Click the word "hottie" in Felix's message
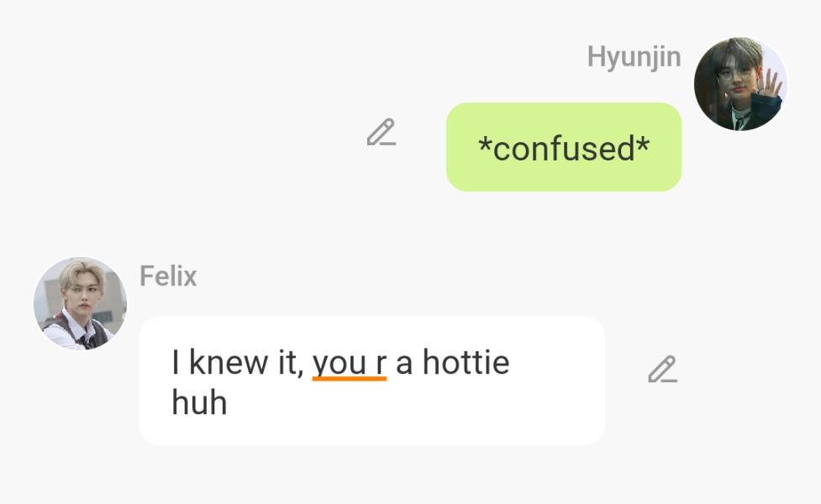This screenshot has width=821, height=504. pos(466,362)
